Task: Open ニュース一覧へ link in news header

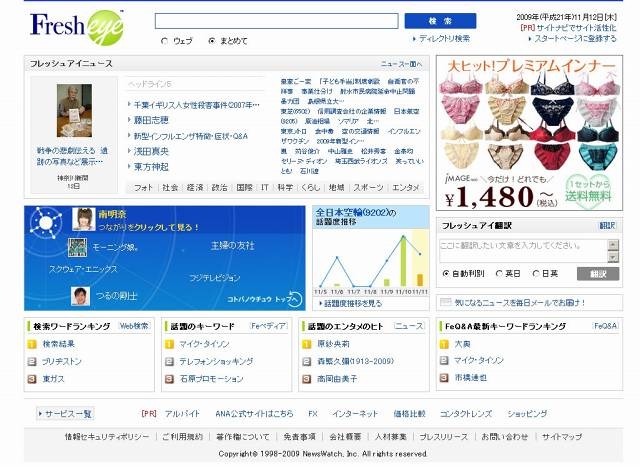Action: (402, 64)
